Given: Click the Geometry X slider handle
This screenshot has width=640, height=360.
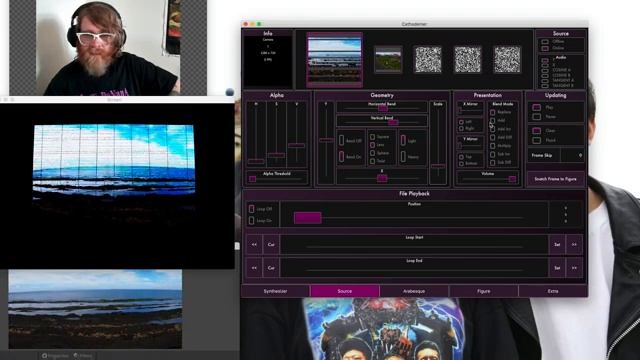Looking at the screenshot, I should [382, 178].
